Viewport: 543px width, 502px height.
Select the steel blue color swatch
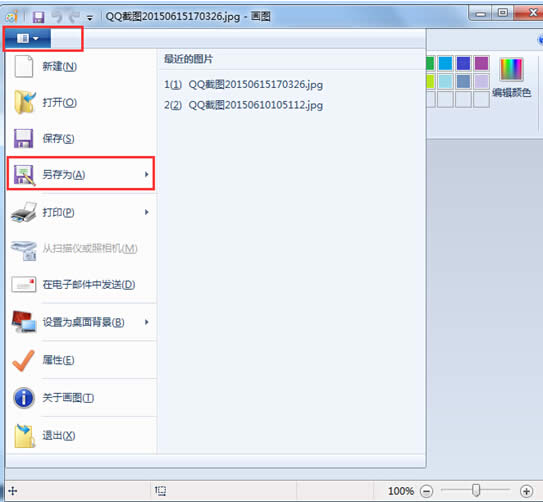tap(463, 81)
